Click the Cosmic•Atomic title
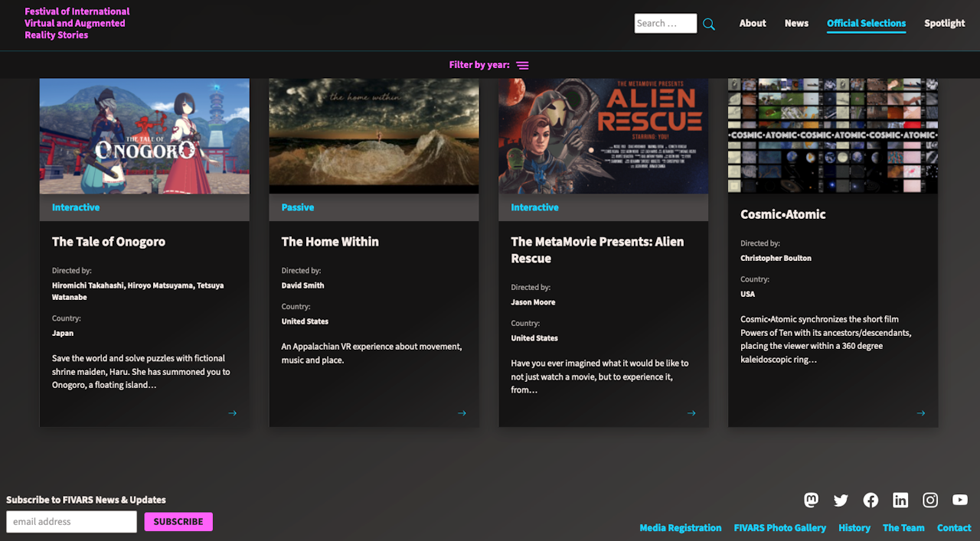 coord(783,214)
